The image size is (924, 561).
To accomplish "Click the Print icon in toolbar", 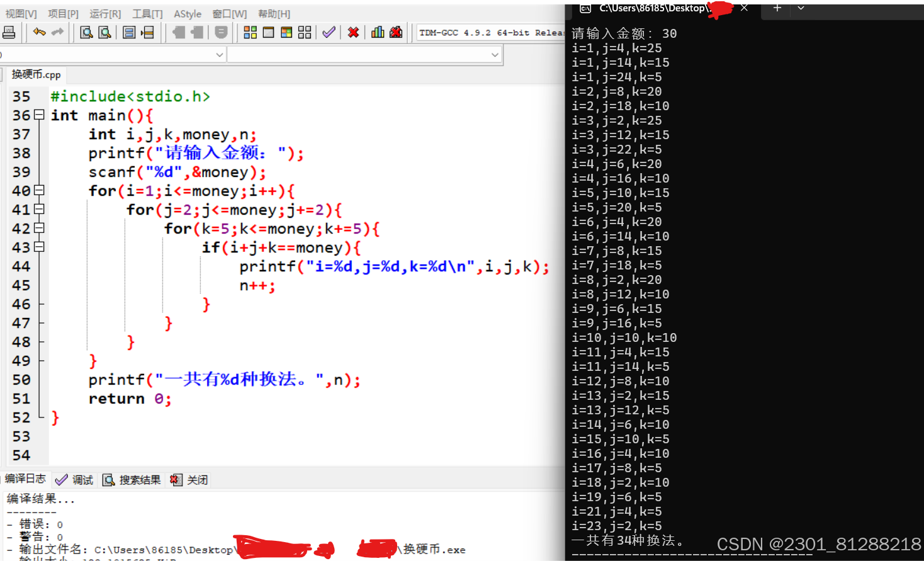I will pos(9,32).
